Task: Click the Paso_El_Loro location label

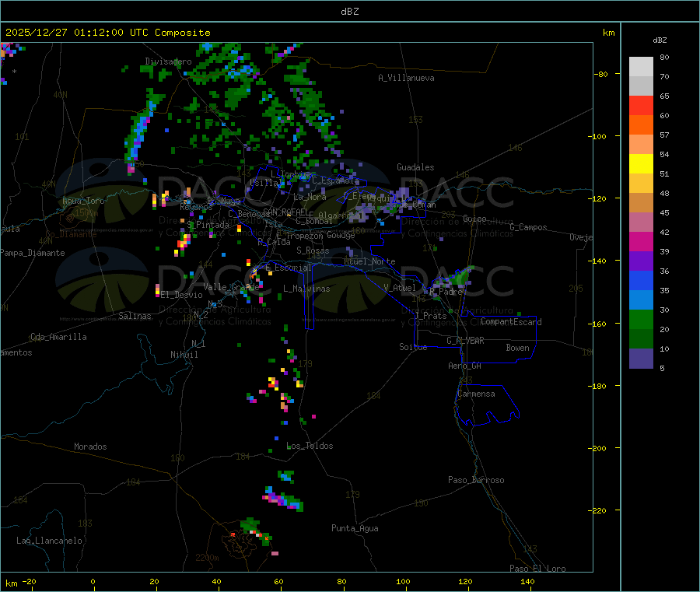Action: click(538, 569)
